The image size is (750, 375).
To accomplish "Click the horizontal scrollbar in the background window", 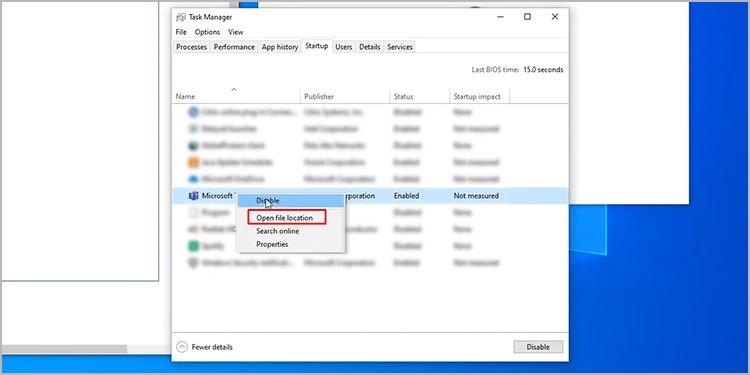I will click(x=65, y=349).
